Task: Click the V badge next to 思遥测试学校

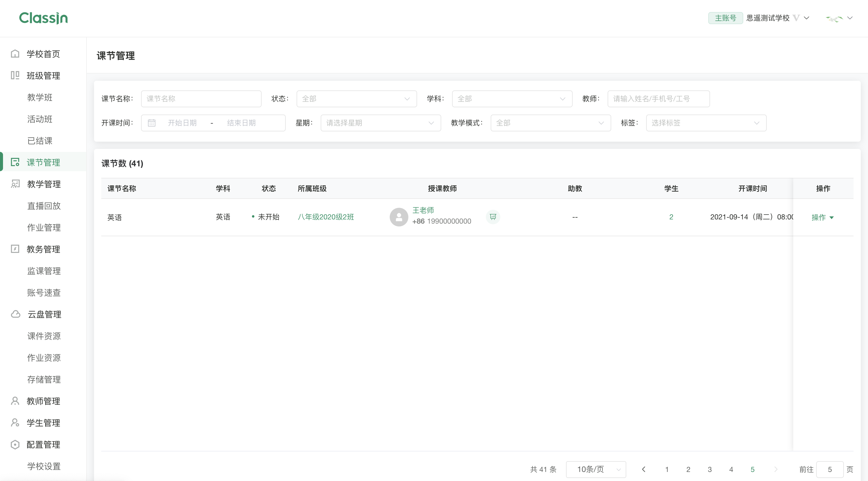Action: click(x=796, y=18)
